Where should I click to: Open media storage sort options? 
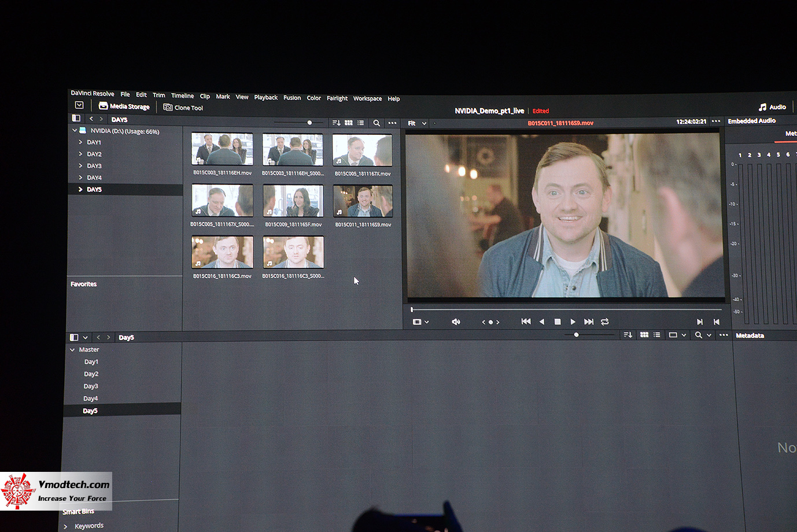pos(336,123)
